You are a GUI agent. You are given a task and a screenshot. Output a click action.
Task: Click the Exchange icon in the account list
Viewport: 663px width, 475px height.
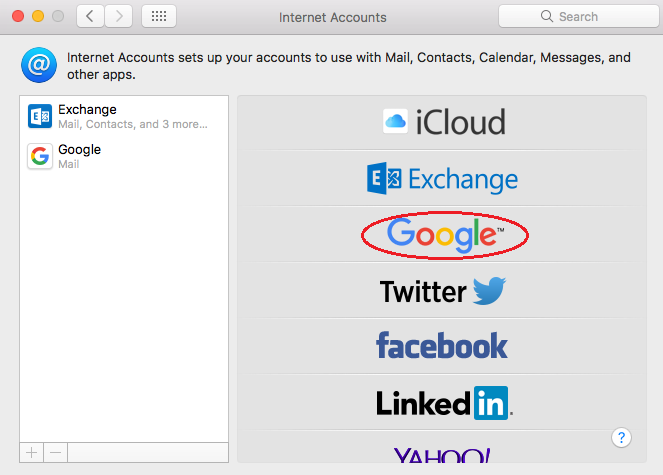(x=40, y=116)
